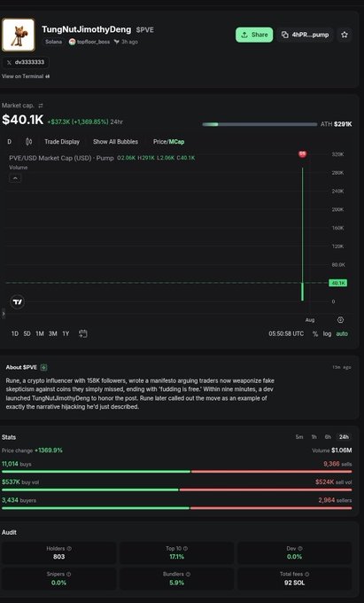
Task: Toggle auto scale on the chart
Action: [342, 333]
